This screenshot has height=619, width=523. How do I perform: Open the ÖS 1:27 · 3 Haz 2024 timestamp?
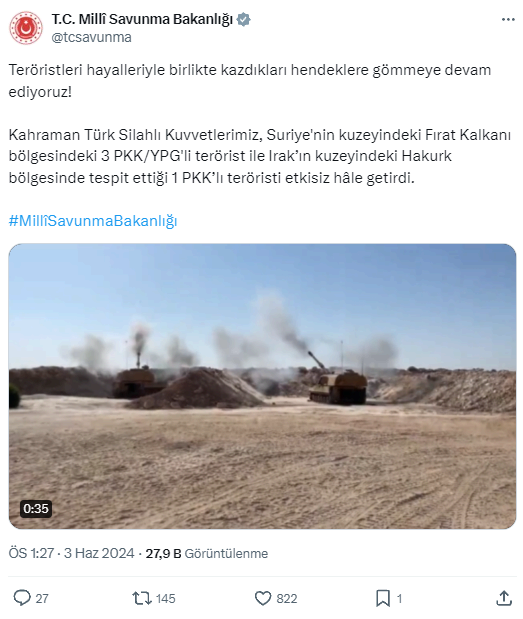[71, 553]
